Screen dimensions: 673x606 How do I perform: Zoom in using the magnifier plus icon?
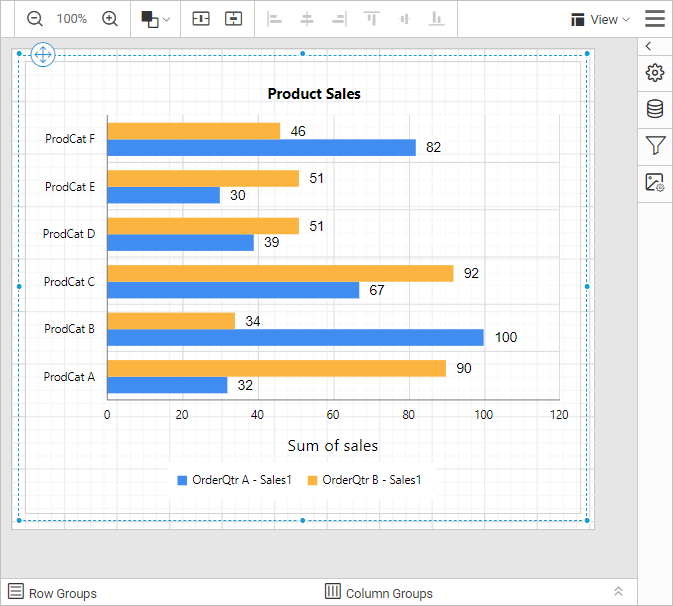[x=110, y=19]
